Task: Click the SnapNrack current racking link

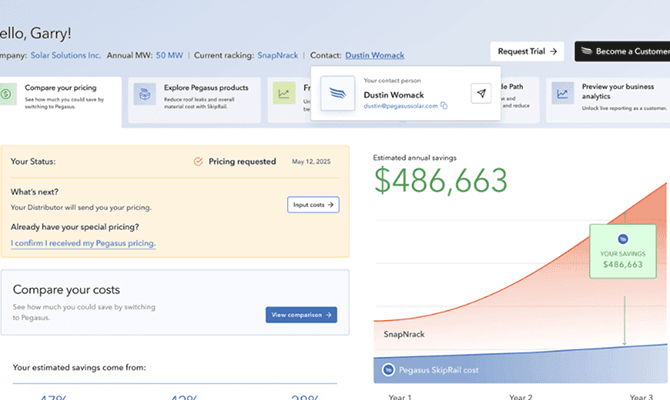Action: (277, 57)
